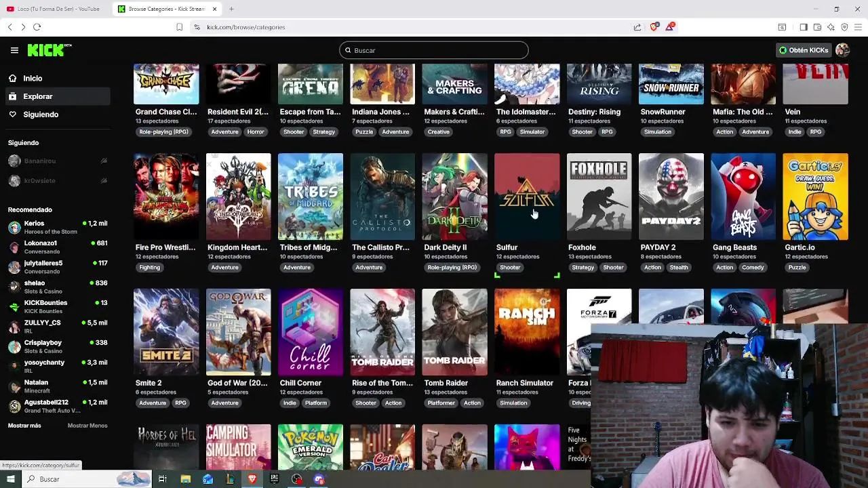Open Lokonazo1 recommended channel
868x488 pixels.
[x=58, y=247]
